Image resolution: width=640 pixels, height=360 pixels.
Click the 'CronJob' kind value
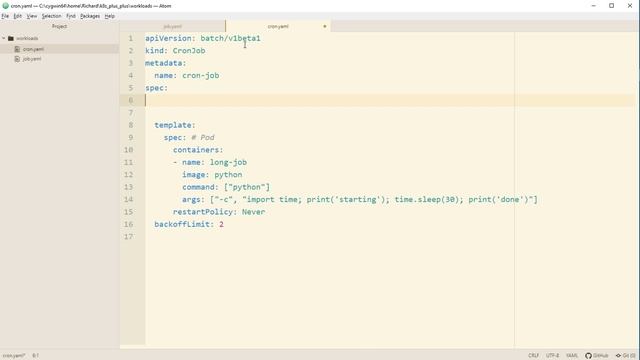[189, 51]
